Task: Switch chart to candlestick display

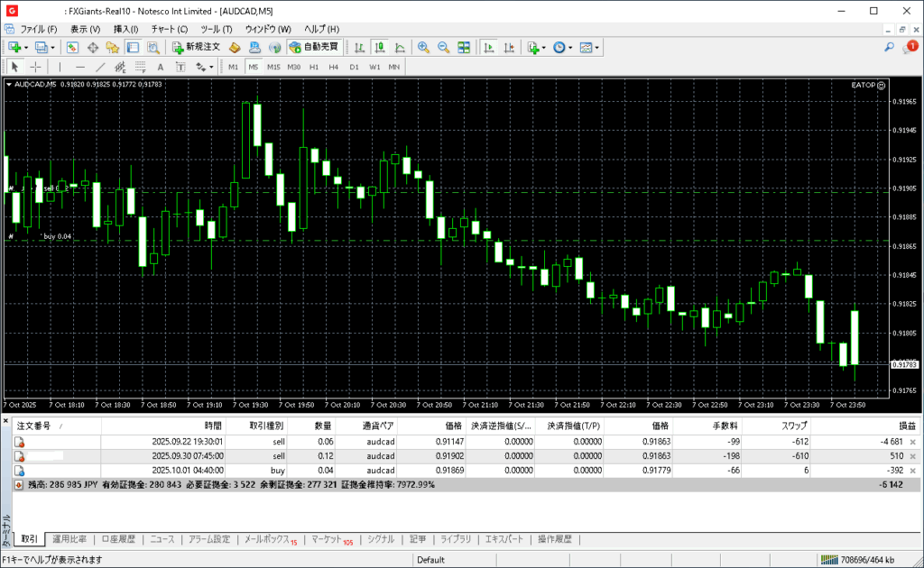Action: click(380, 47)
